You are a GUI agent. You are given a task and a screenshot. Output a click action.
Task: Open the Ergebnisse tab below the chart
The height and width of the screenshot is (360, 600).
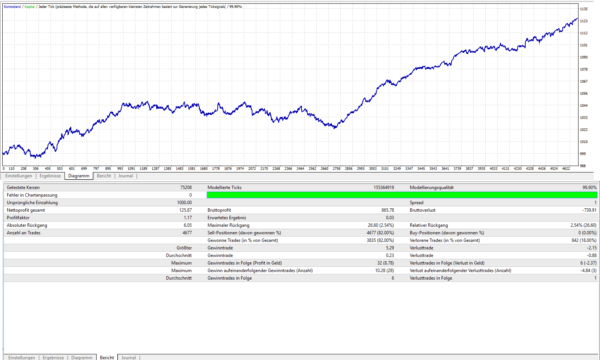50,176
